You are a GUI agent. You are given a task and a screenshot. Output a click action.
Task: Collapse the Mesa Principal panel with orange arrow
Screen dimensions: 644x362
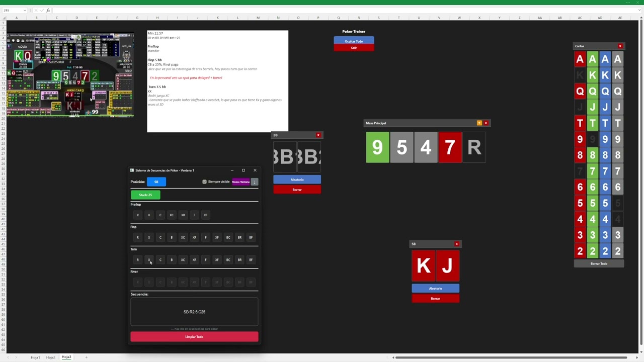pos(479,123)
